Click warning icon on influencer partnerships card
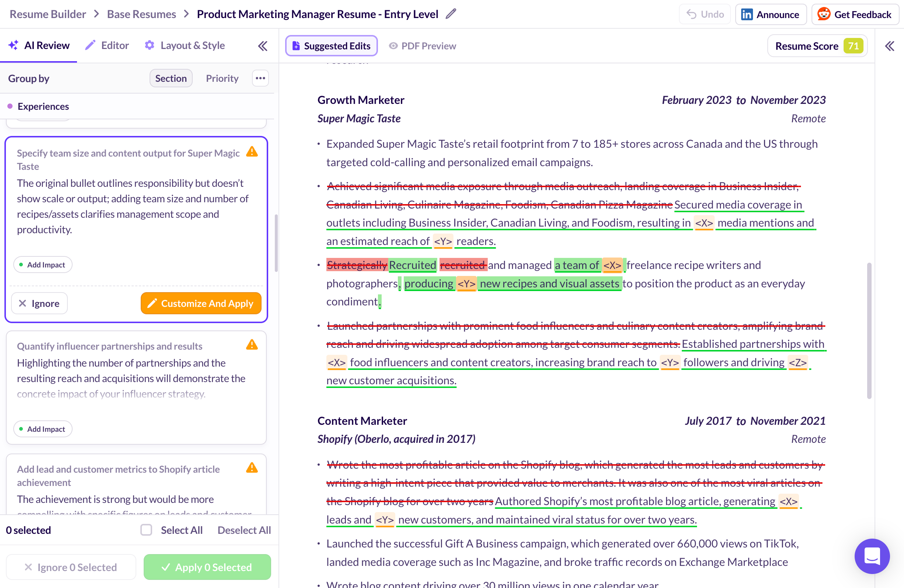This screenshot has height=588, width=904. [252, 344]
